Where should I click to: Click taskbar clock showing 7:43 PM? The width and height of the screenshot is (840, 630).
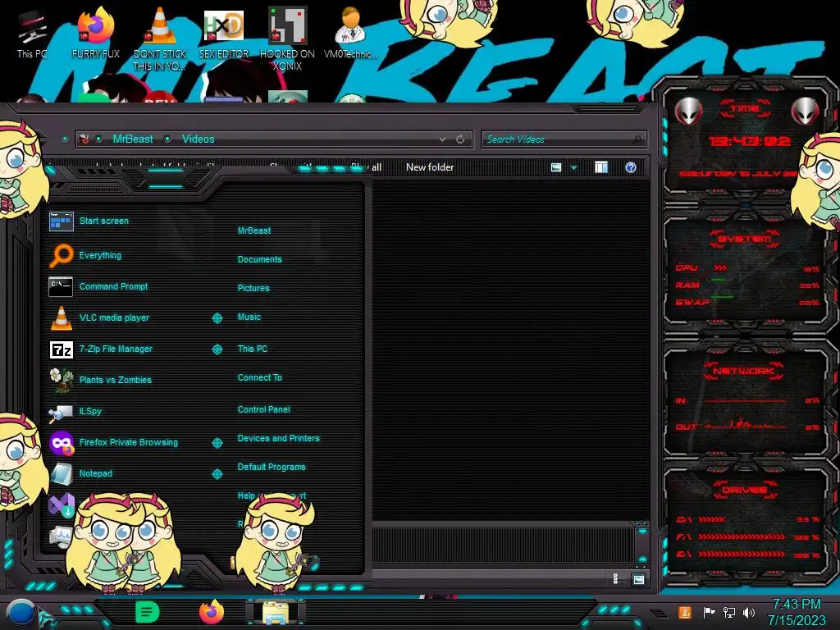pyautogui.click(x=797, y=612)
